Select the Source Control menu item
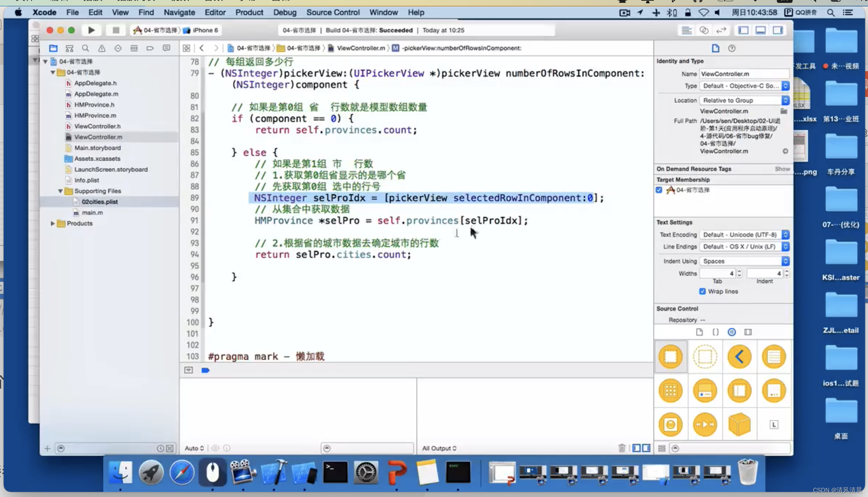868x497 pixels. click(x=333, y=12)
